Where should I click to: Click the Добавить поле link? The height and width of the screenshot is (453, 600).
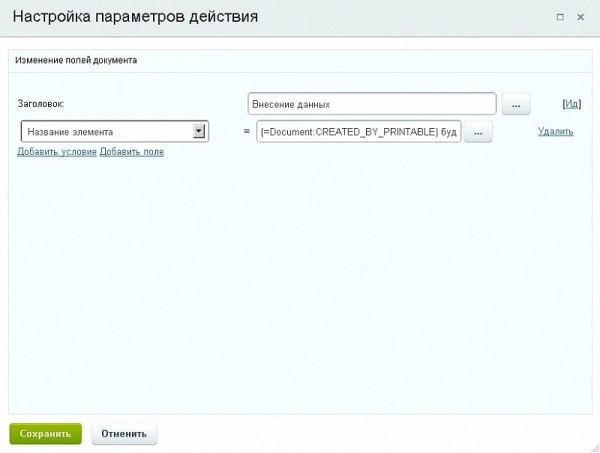click(x=132, y=151)
